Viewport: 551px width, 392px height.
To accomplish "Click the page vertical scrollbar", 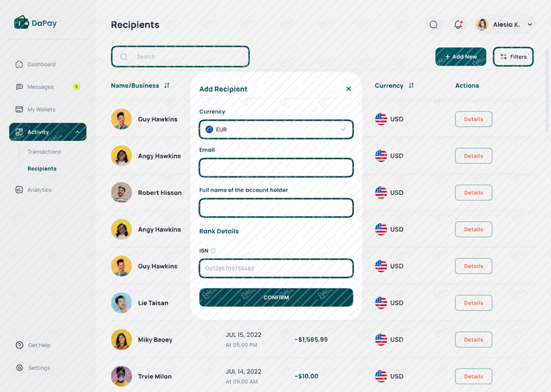I will click(x=547, y=90).
